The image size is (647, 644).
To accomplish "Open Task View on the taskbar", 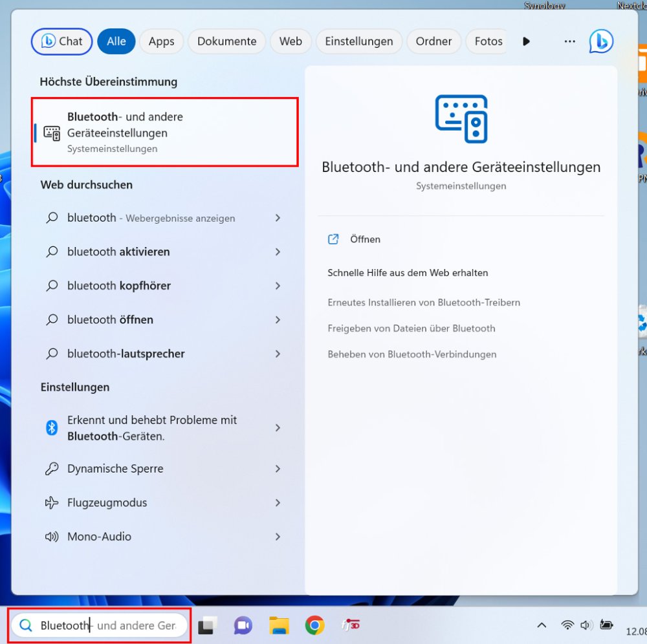I will click(208, 625).
